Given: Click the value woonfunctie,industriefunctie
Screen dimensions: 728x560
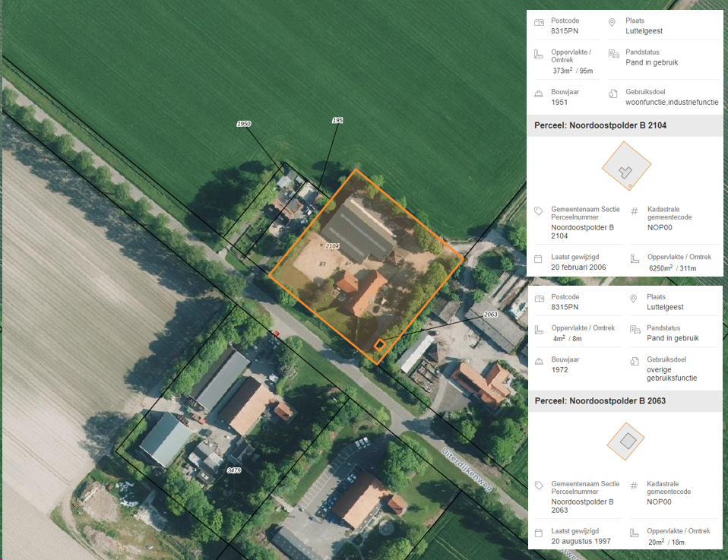Looking at the screenshot, I should [x=672, y=102].
